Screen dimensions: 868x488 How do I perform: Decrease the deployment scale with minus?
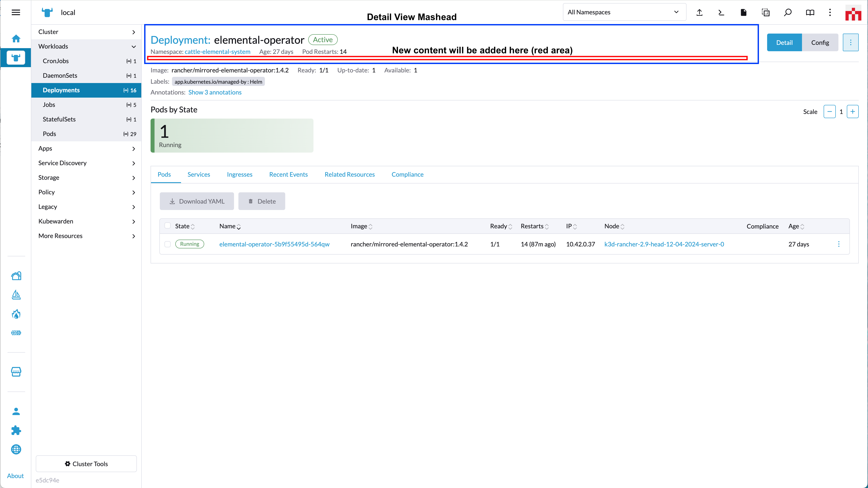[829, 112]
